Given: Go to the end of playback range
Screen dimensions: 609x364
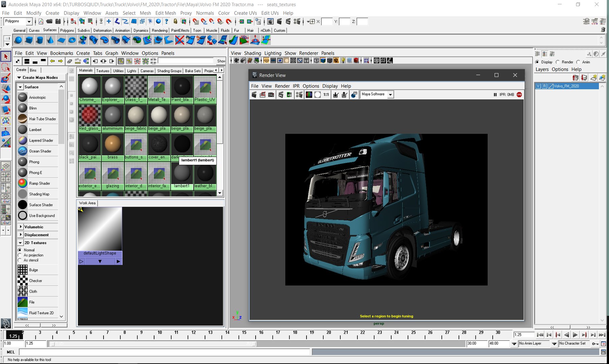Looking at the screenshot, I should (x=602, y=335).
